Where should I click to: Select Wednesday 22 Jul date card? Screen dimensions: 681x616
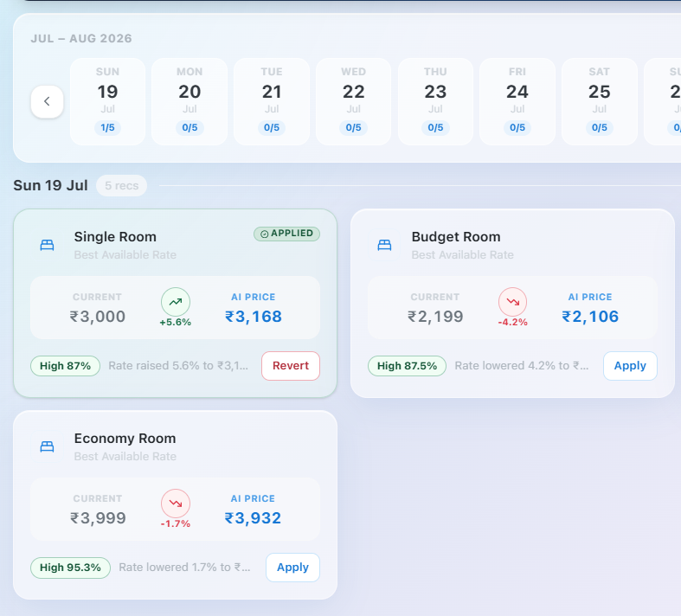(x=354, y=101)
